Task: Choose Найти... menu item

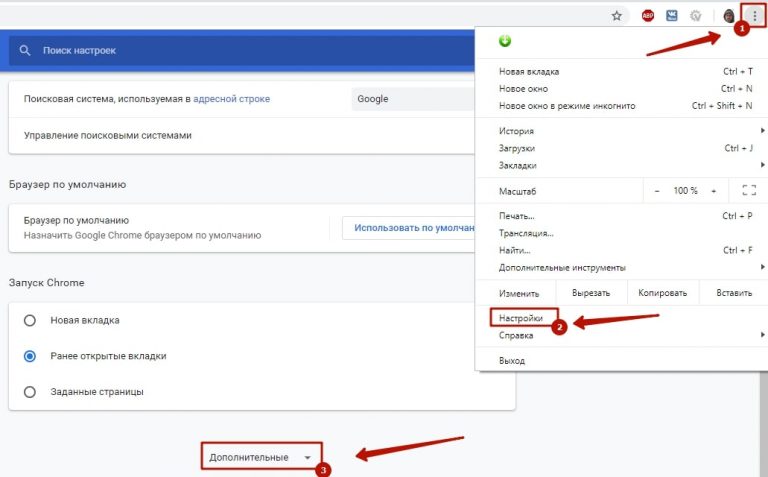Action: point(621,250)
